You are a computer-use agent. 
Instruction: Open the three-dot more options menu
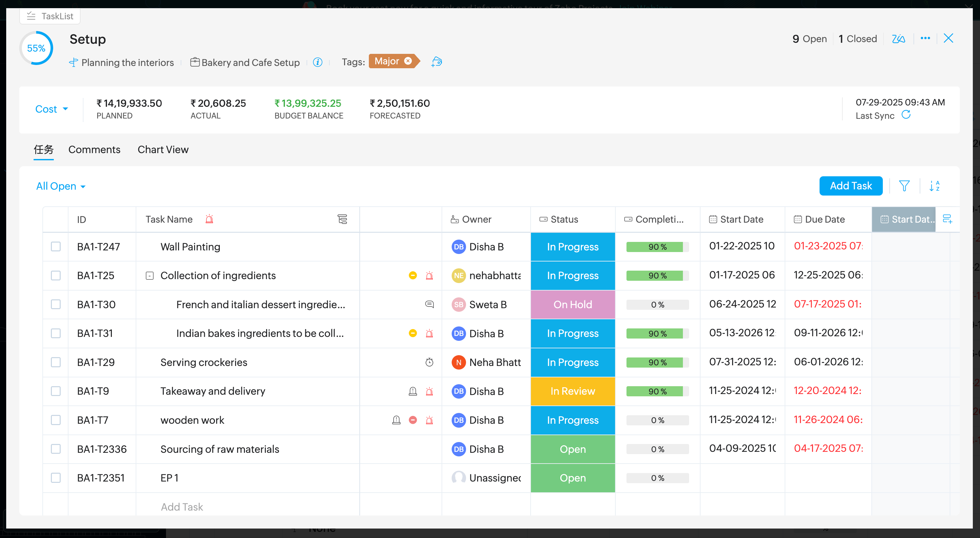[x=925, y=38]
